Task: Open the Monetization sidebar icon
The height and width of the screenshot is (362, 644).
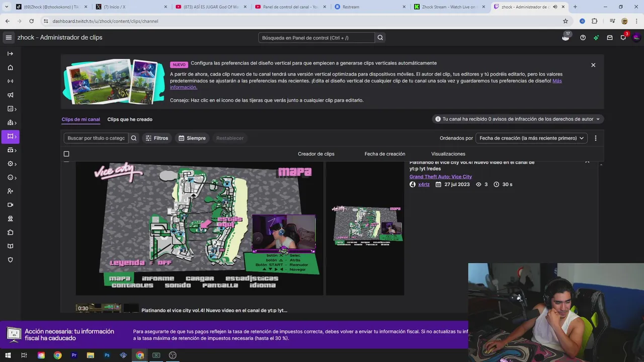Action: (10, 150)
